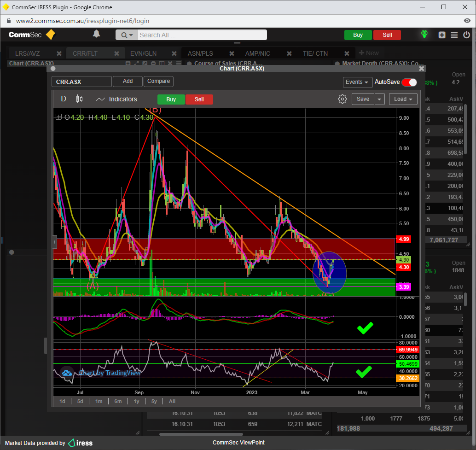Select the 6m time range
This screenshot has height=450, width=476.
click(x=118, y=402)
